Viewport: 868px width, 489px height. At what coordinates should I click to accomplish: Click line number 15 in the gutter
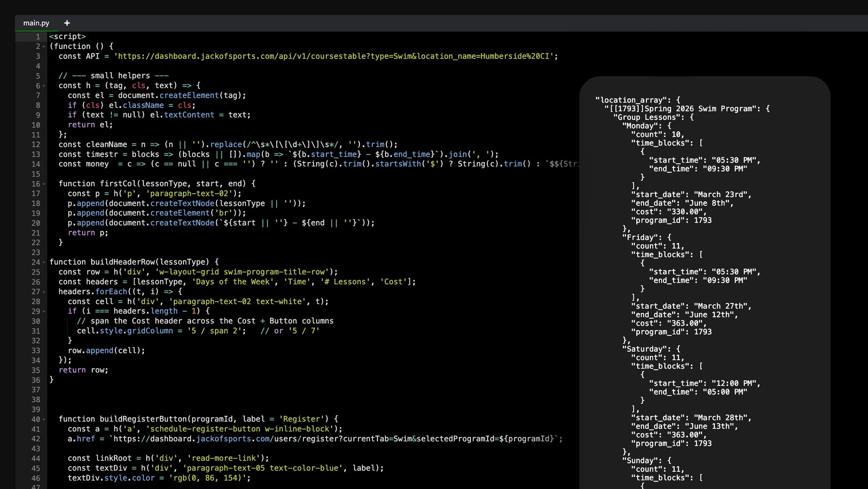36,174
